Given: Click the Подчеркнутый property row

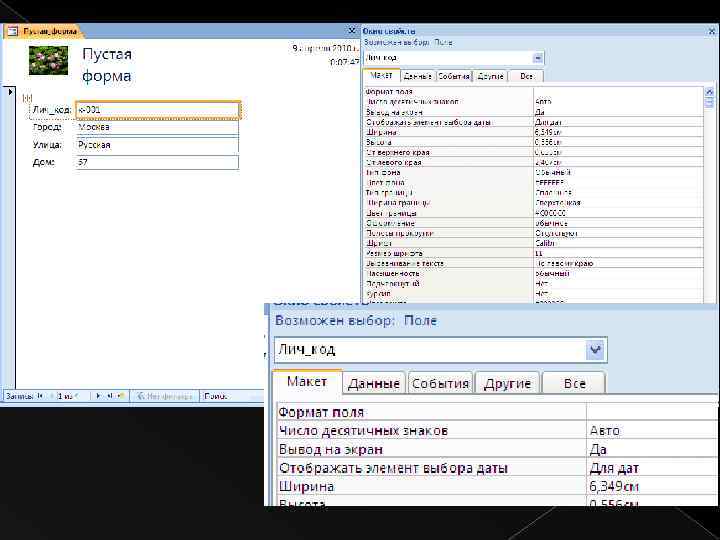Looking at the screenshot, I should pos(534,284).
